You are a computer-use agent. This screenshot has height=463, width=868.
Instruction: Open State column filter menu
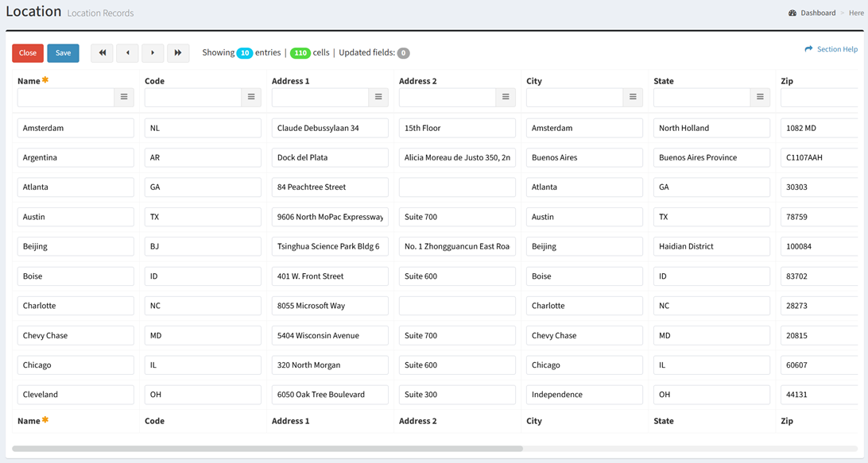pyautogui.click(x=760, y=97)
